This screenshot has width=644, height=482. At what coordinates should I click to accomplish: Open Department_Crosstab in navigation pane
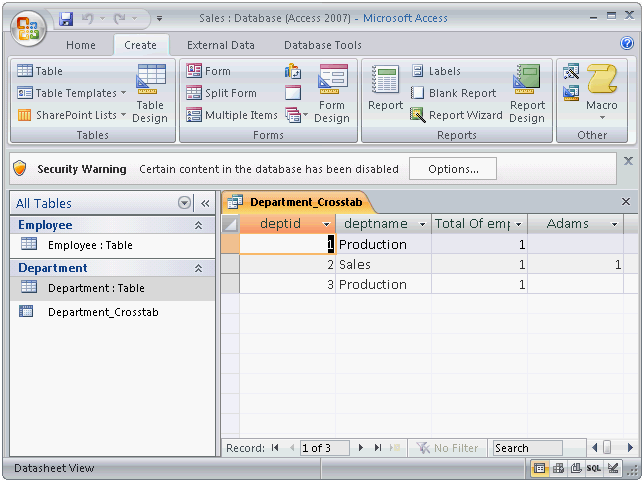tap(102, 312)
